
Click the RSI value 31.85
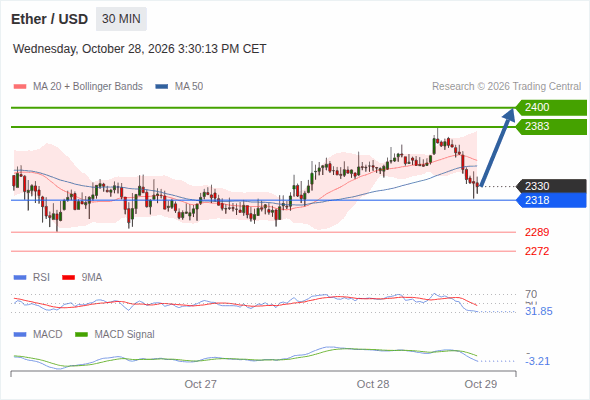point(539,312)
